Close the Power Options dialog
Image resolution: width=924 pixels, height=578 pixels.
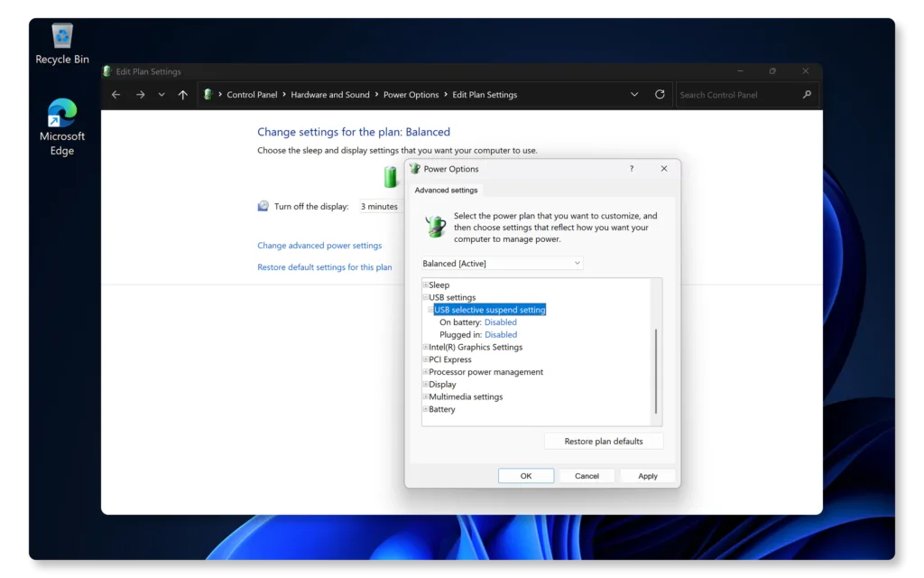pyautogui.click(x=664, y=169)
